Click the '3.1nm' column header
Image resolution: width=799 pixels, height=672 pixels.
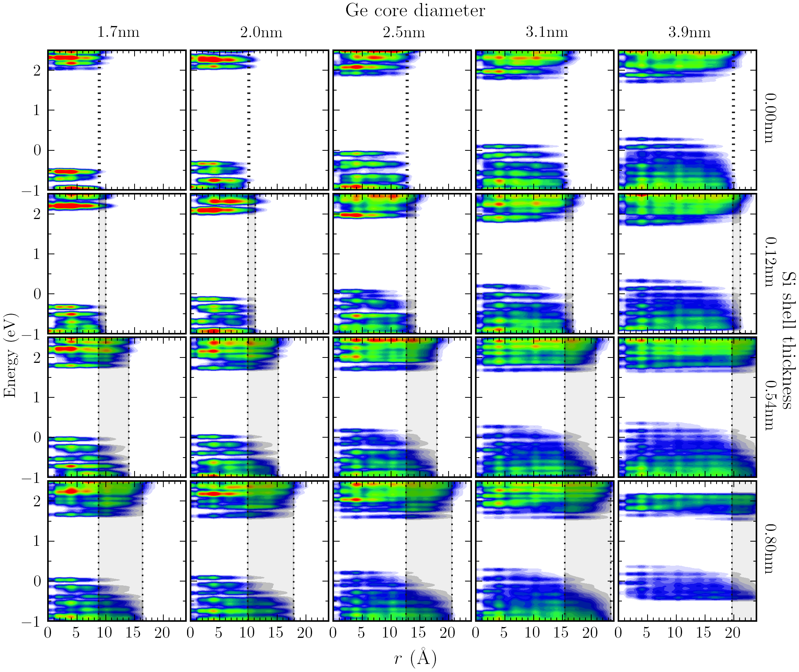[x=546, y=32]
